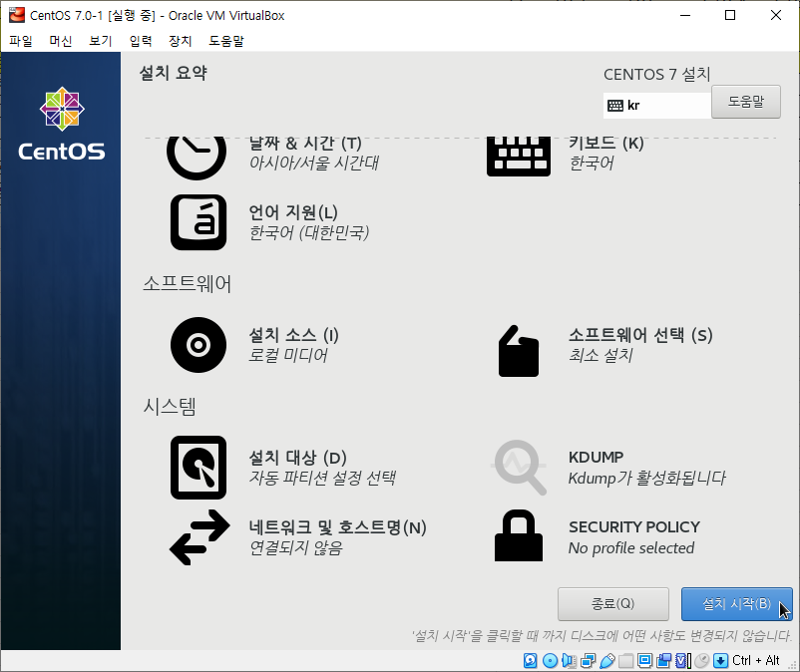Open 설치 대상 (D) settings

298,458
